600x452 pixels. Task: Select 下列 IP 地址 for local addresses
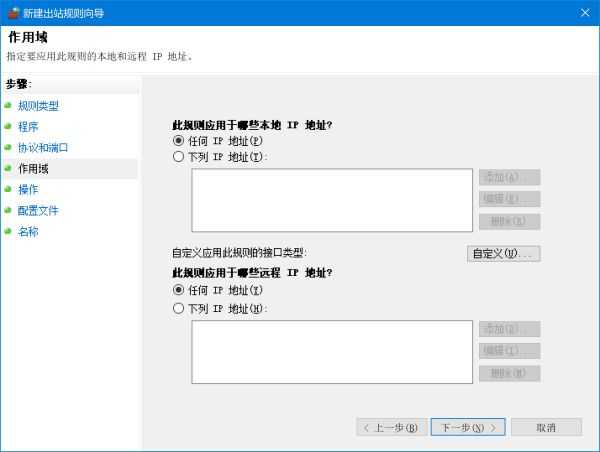point(179,157)
